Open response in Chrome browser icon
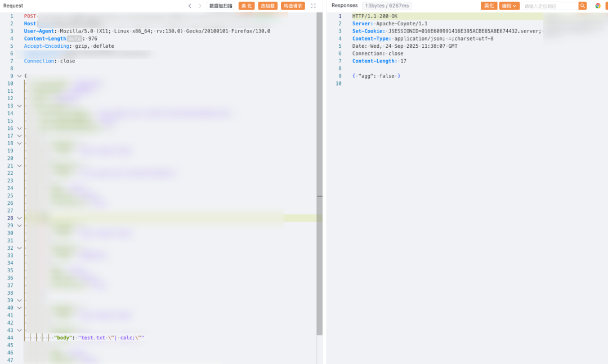The height and width of the screenshot is (364, 608). pos(598,6)
